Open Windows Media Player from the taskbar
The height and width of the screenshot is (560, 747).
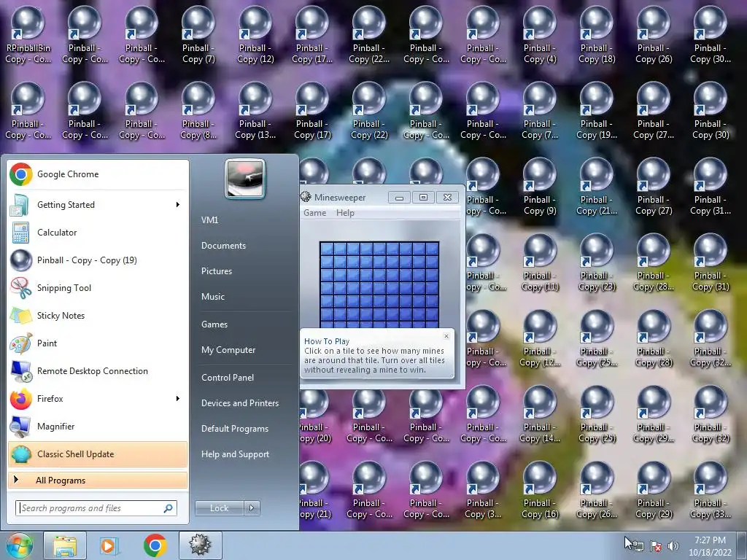[x=109, y=545]
